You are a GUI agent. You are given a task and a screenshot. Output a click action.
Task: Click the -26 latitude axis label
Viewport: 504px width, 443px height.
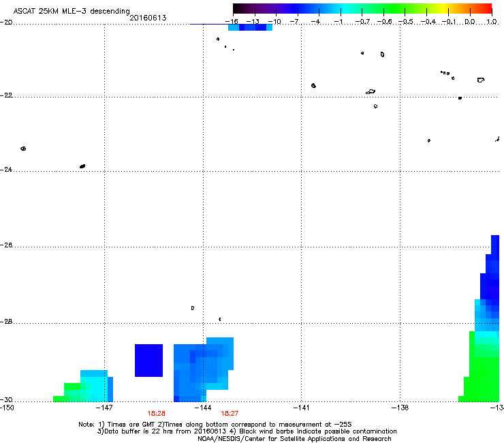[x=6, y=245]
